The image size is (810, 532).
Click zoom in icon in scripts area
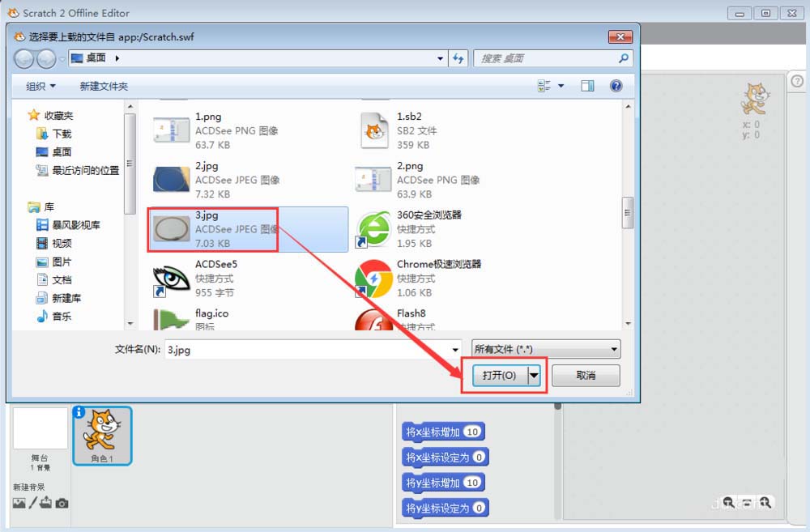[765, 502]
